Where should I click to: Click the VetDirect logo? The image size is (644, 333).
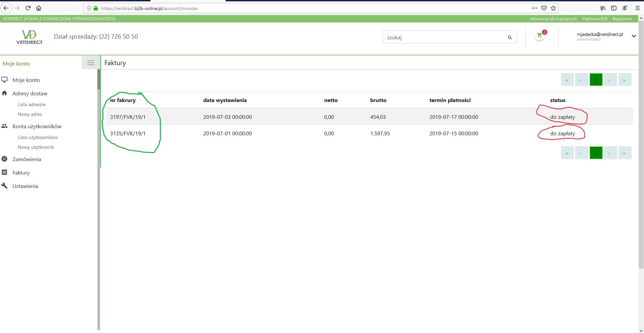(29, 37)
